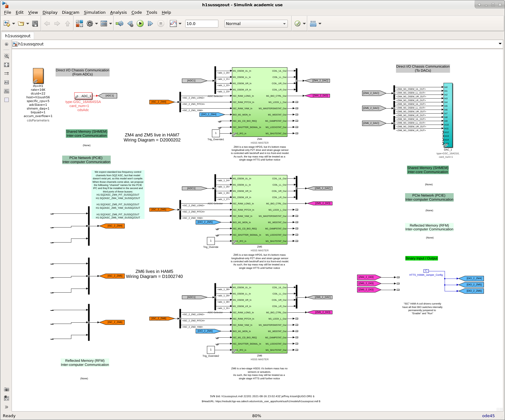Click the Annotation text palette icon
Image resolution: width=505 pixels, height=420 pixels.
[7, 82]
